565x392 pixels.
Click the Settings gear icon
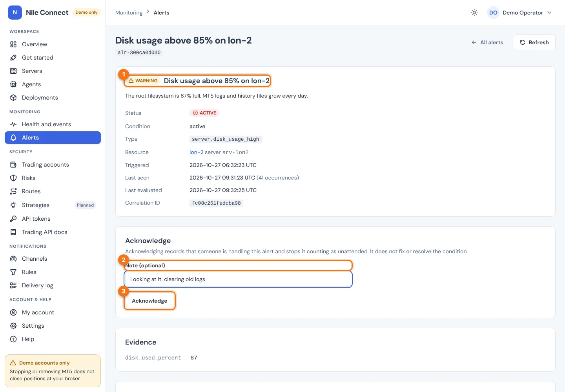click(13, 326)
